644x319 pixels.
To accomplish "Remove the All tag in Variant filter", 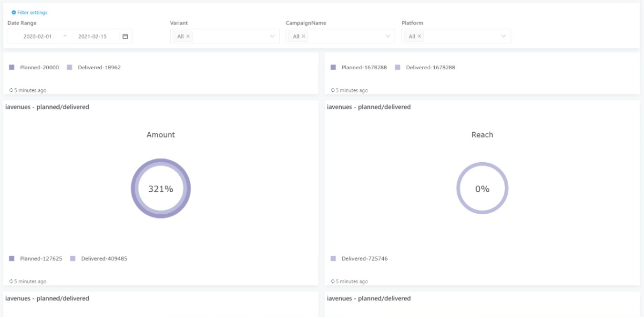I will pyautogui.click(x=188, y=37).
